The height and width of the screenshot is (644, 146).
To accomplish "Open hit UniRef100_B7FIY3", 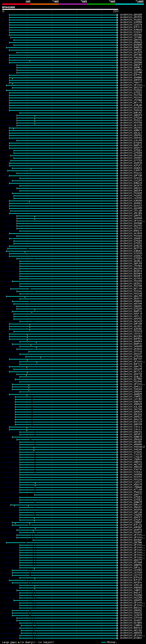I will coord(131,27).
